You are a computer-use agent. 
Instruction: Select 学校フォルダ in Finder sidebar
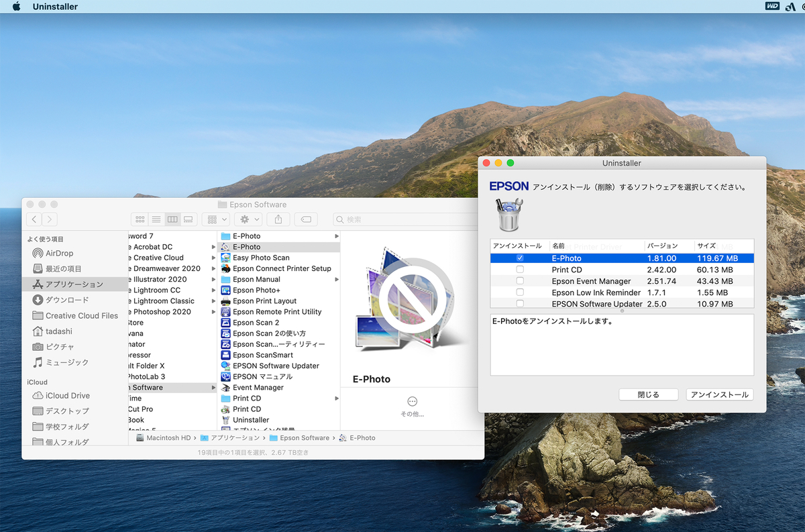click(x=60, y=427)
